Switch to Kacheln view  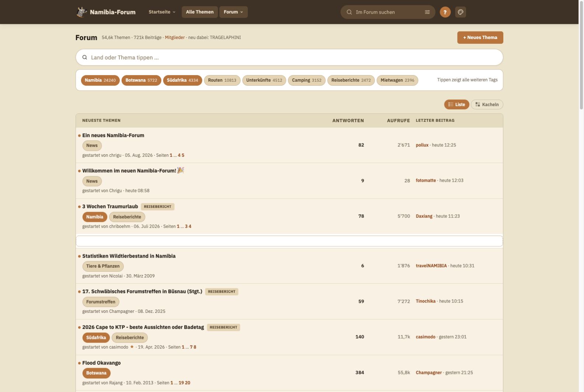pyautogui.click(x=487, y=105)
